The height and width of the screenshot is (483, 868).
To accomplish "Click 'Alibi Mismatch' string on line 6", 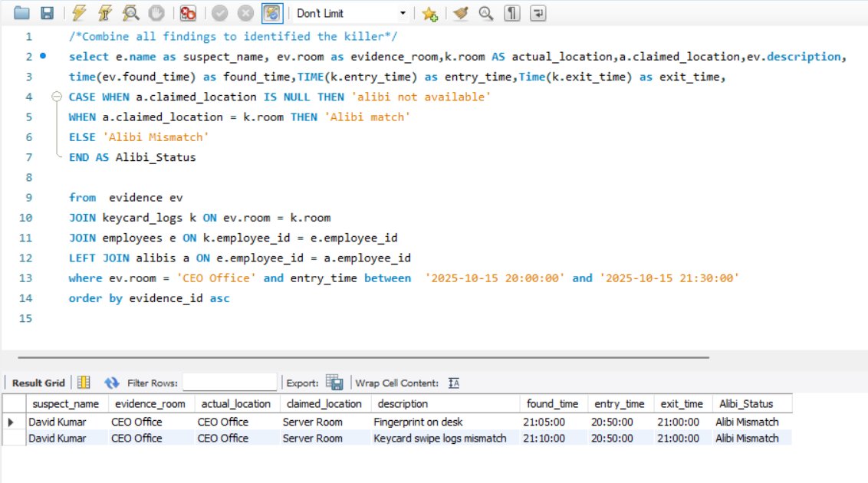I will [x=156, y=137].
